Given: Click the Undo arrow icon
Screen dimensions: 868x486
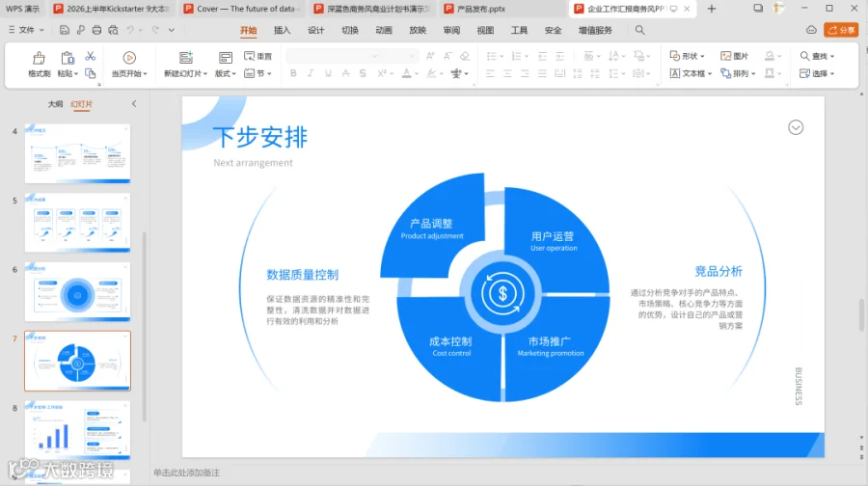Looking at the screenshot, I should click(x=130, y=30).
